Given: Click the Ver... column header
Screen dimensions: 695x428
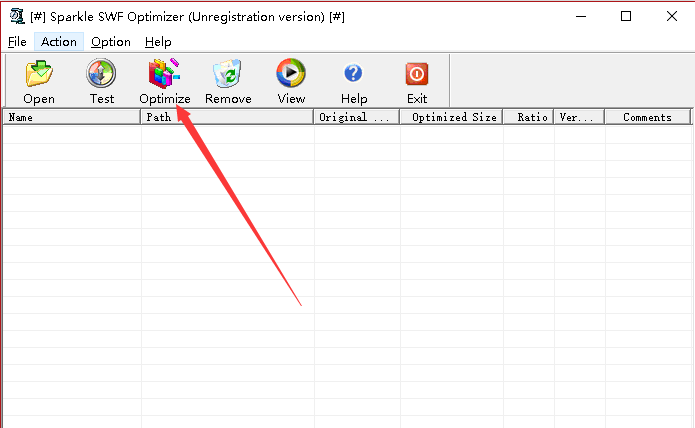Looking at the screenshot, I should (579, 117).
